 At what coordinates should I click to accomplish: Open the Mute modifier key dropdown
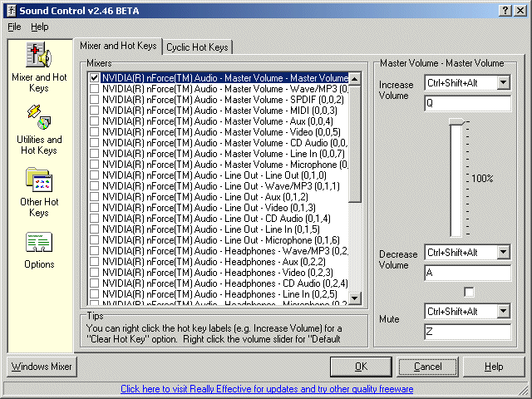504,311
